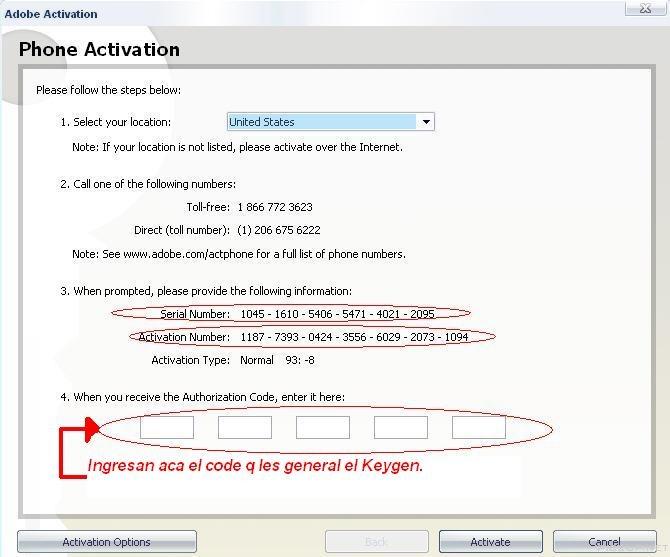The image size is (670, 557).
Task: Click 'Please follow the steps below' text
Action: pos(109,90)
